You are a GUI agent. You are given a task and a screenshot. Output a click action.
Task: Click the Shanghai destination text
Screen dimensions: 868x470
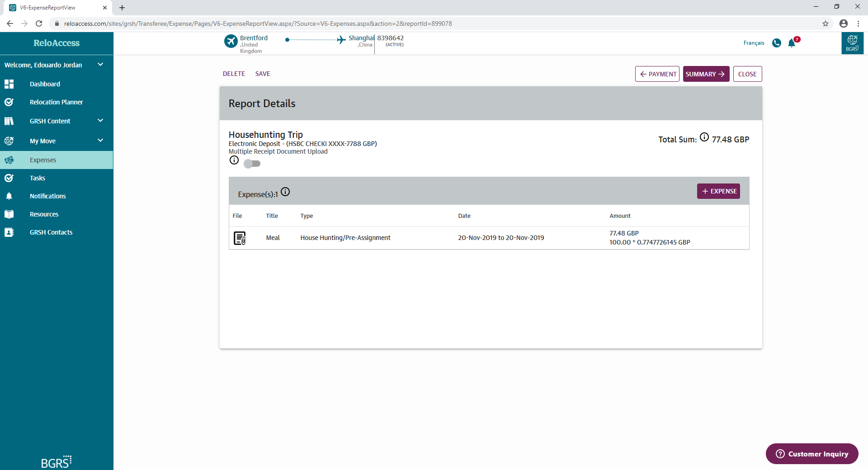(x=361, y=38)
